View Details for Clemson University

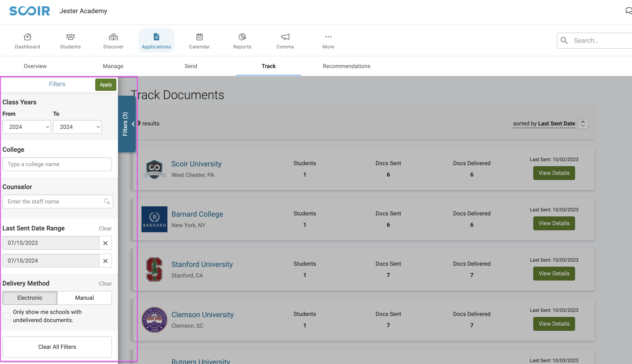[x=554, y=324]
